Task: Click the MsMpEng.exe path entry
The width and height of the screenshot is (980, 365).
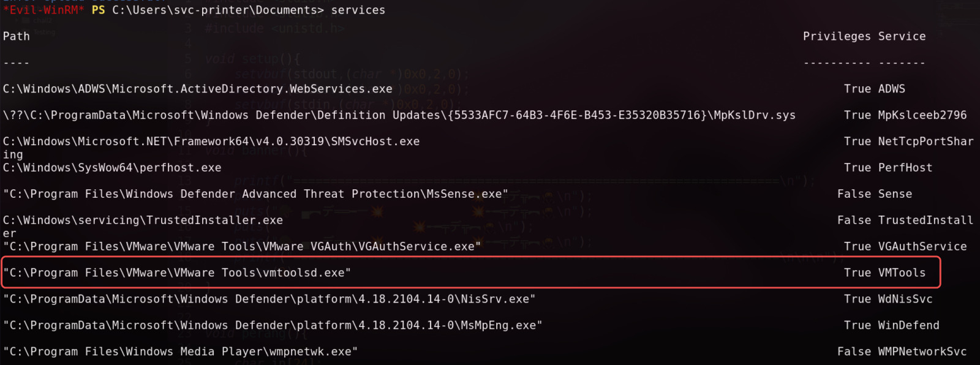Action: [x=273, y=326]
